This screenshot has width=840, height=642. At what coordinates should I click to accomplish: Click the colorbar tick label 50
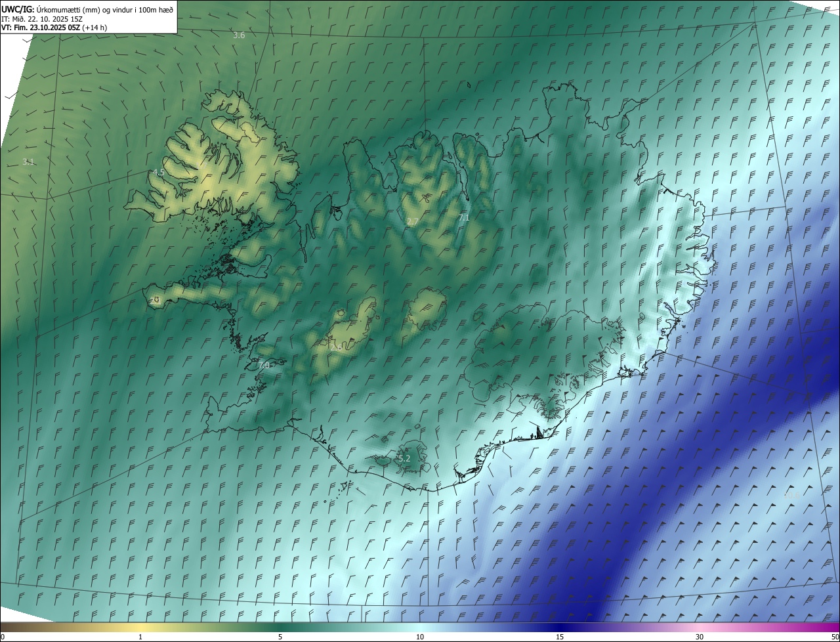835,637
